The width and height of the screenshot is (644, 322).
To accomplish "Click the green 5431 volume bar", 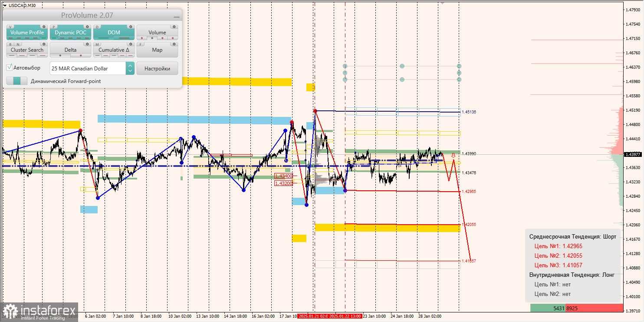I will point(548,308).
